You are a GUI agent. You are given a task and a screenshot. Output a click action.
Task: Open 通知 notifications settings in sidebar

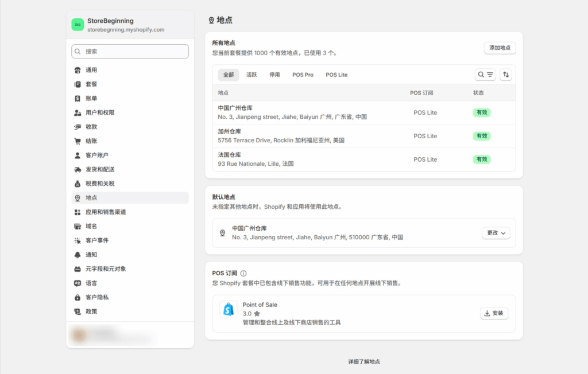[91, 255]
